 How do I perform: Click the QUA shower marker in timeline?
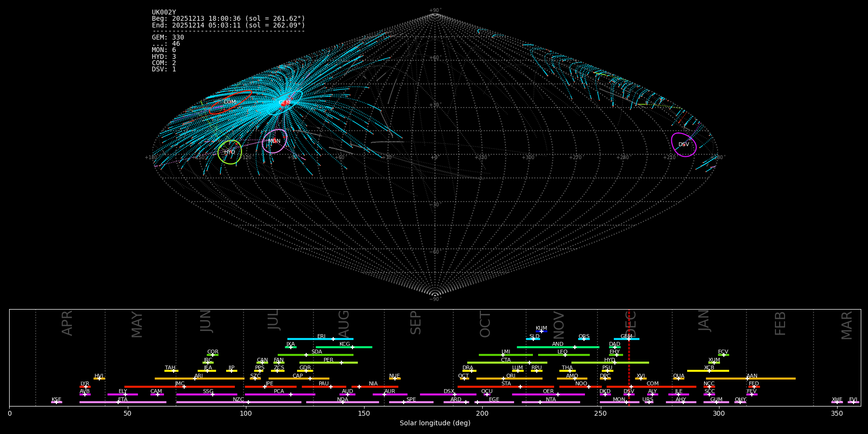pos(678,379)
